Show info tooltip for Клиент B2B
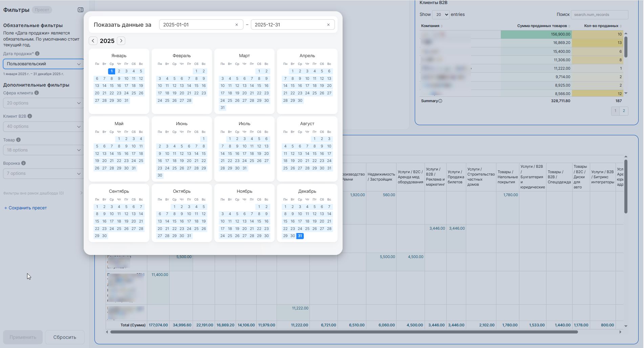The image size is (644, 348). tap(30, 116)
